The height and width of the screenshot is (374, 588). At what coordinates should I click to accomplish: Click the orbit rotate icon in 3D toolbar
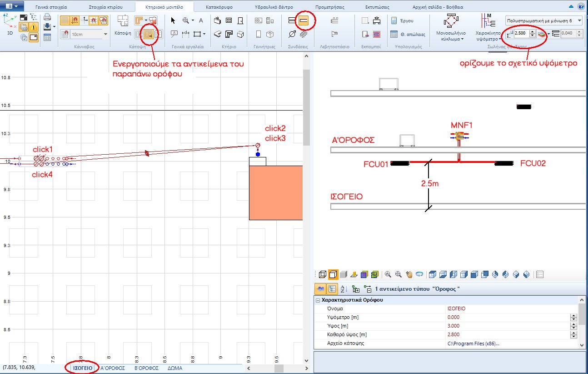[419, 274]
